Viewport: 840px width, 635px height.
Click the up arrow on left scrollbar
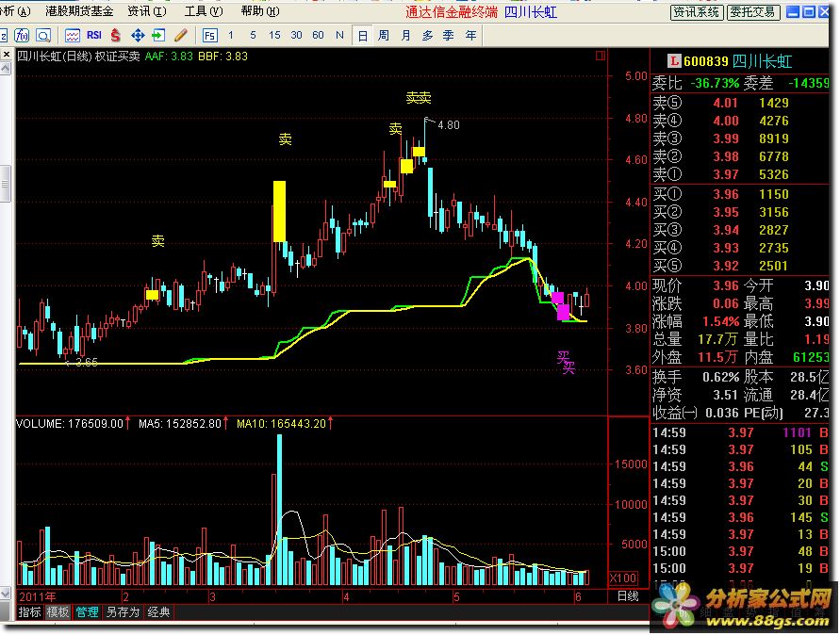(x=6, y=69)
